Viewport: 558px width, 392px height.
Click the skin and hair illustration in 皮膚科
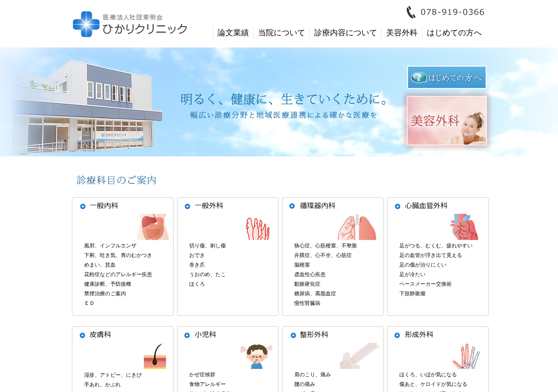[155, 356]
